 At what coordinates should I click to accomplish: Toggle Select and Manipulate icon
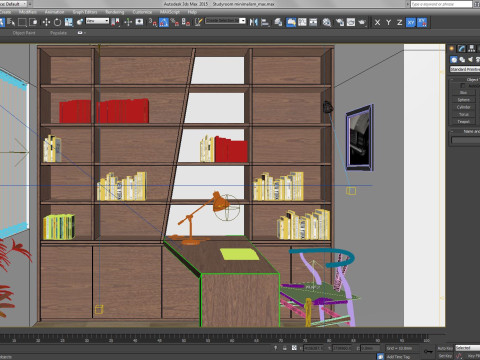click(128, 22)
